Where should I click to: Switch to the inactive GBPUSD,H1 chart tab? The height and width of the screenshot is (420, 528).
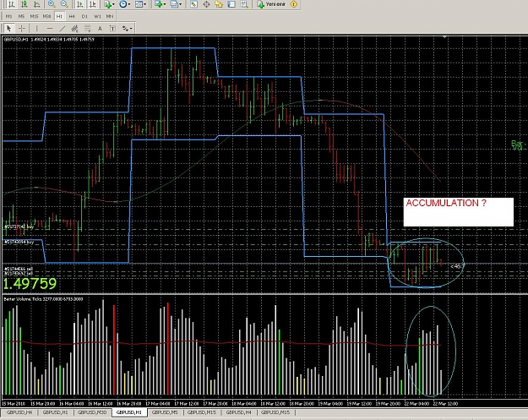coord(56,412)
